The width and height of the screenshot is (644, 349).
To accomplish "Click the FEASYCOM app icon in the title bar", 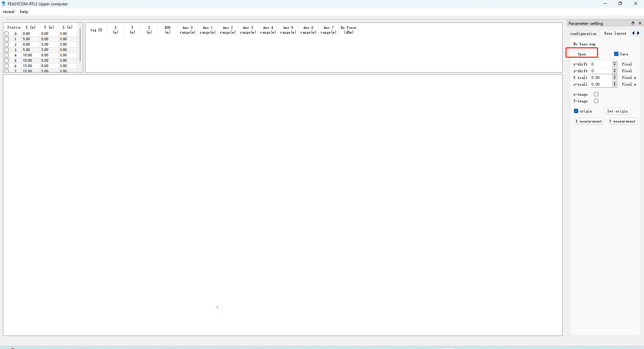I will point(4,4).
